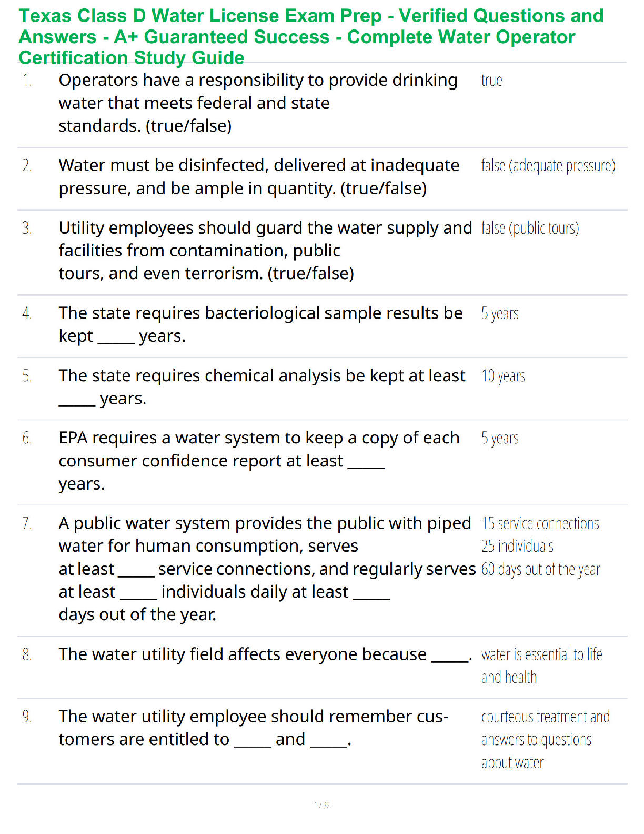Select question 5 about chemical analysis records

point(262,387)
